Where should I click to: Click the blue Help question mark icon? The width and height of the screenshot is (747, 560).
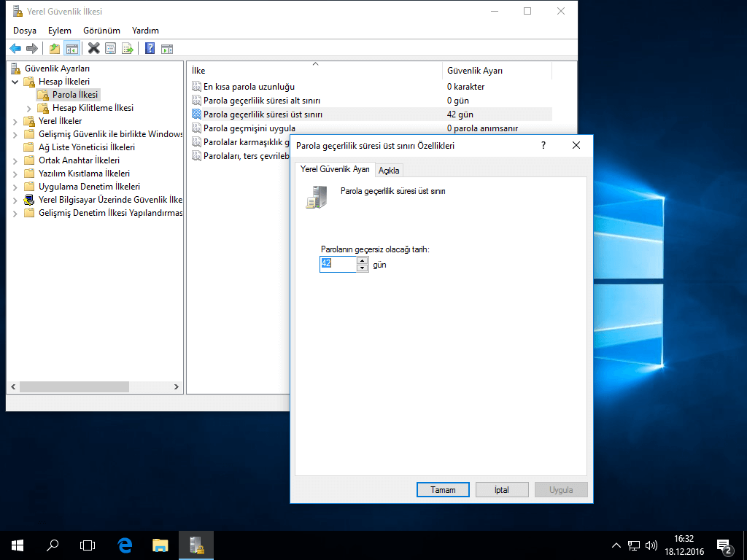(x=150, y=49)
